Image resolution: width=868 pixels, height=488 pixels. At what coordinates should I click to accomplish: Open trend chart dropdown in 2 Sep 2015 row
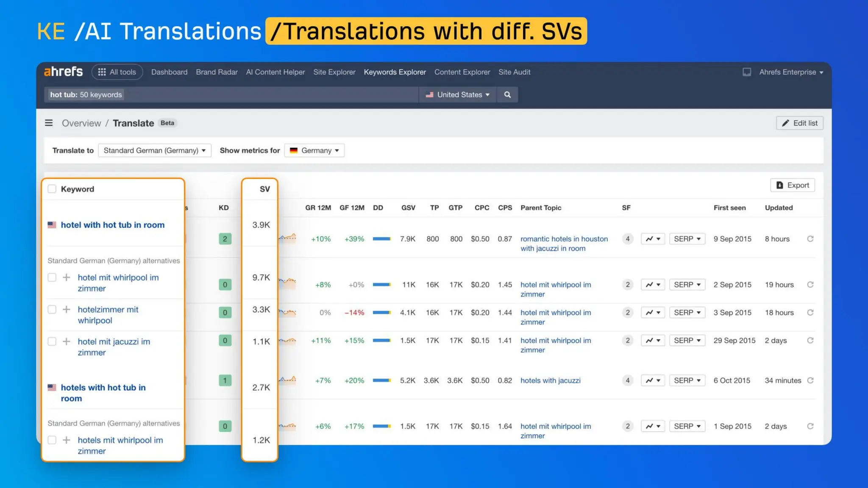click(x=653, y=285)
